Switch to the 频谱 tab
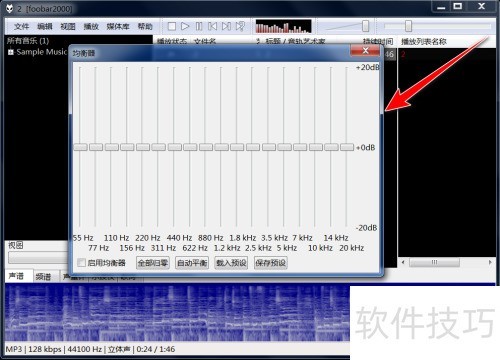The width and height of the screenshot is (500, 360). click(43, 276)
